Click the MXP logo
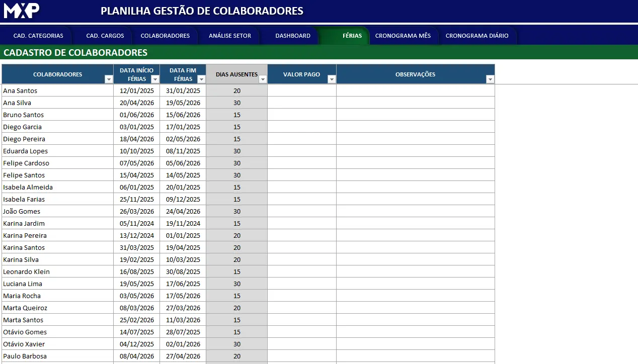The image size is (638, 364). (x=21, y=11)
